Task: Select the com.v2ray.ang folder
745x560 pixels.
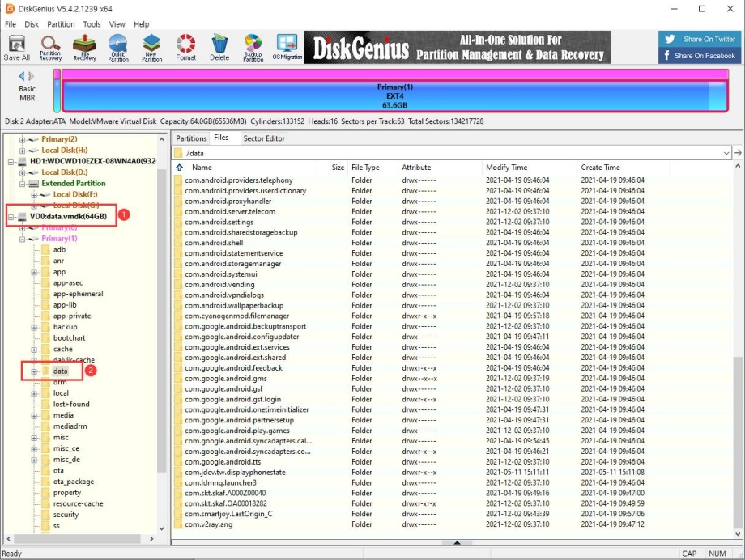Action: pos(209,524)
